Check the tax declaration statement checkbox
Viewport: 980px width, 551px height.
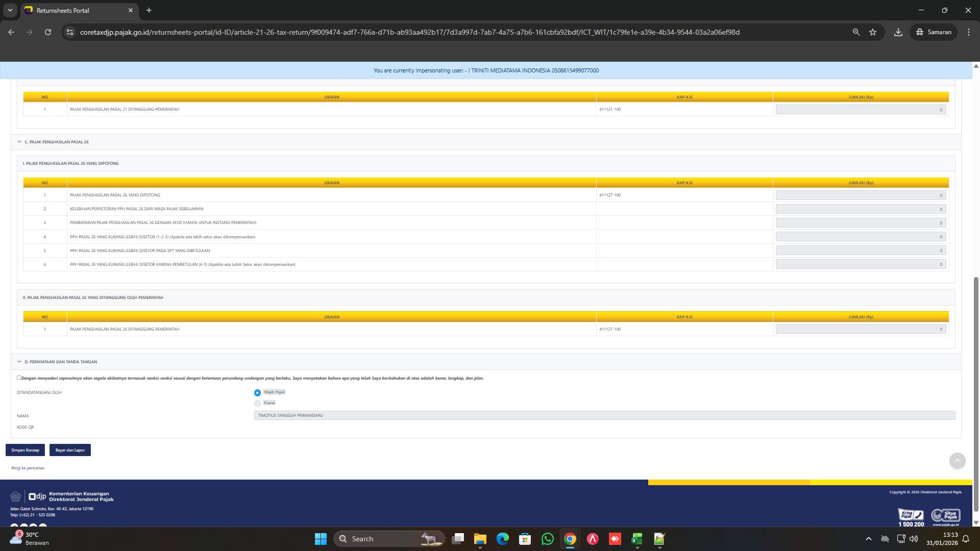tap(19, 378)
